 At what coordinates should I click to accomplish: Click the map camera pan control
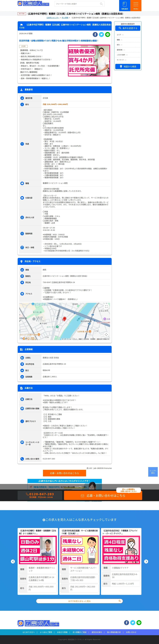106,334
